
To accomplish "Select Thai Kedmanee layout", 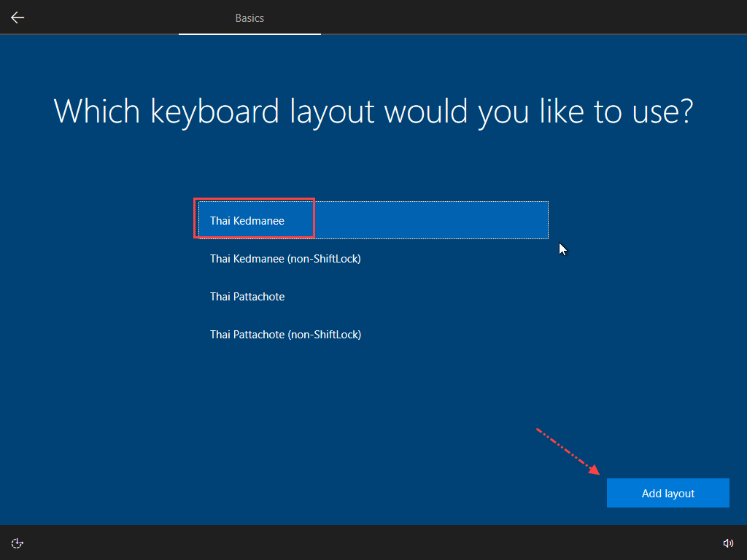I will [x=373, y=220].
